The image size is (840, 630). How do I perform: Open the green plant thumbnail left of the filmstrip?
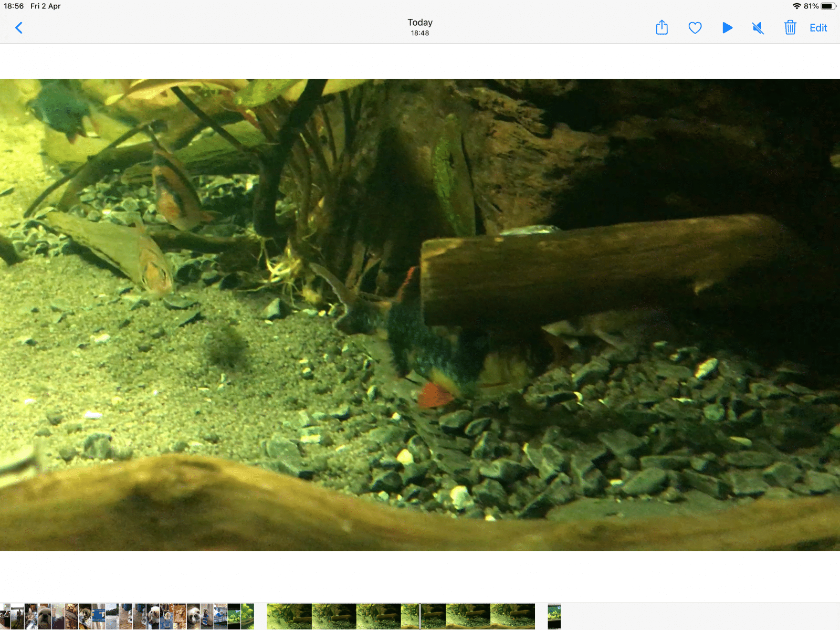click(x=247, y=616)
